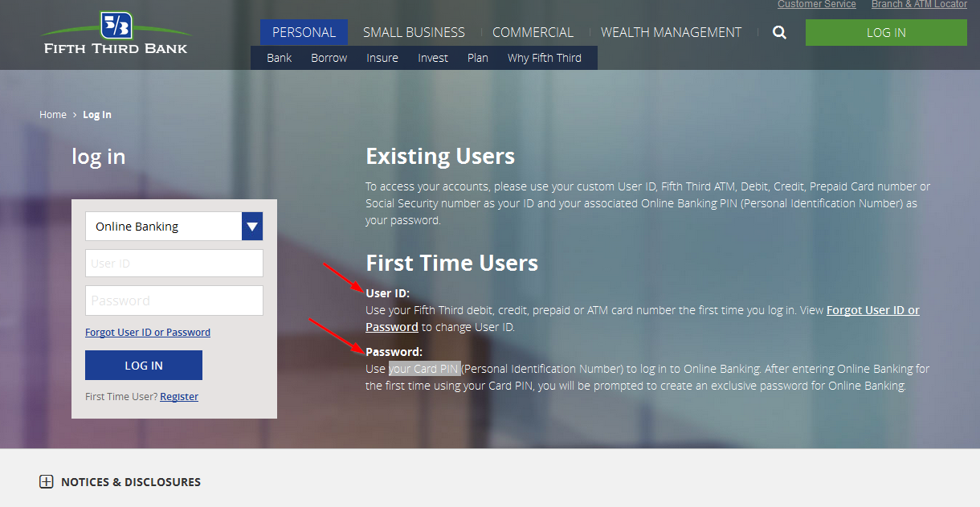The height and width of the screenshot is (507, 980).
Task: Switch to Small Business tab
Action: [414, 33]
